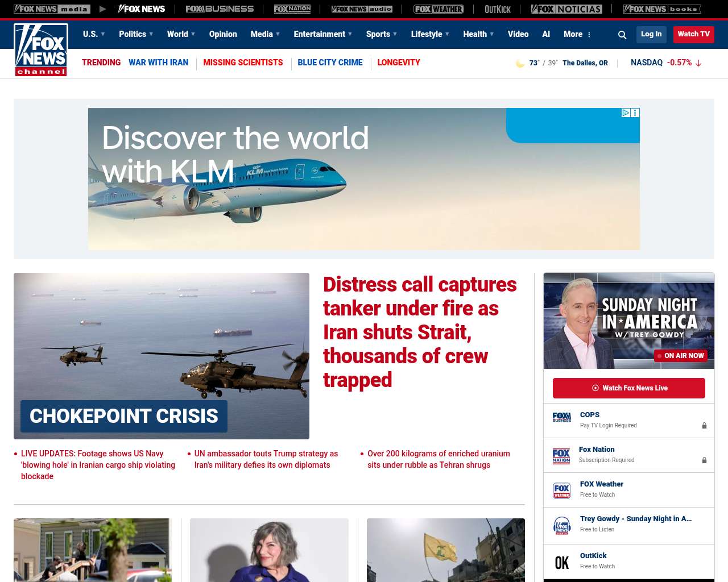
Task: Click the OutKick OK icon in live list
Action: tap(561, 563)
